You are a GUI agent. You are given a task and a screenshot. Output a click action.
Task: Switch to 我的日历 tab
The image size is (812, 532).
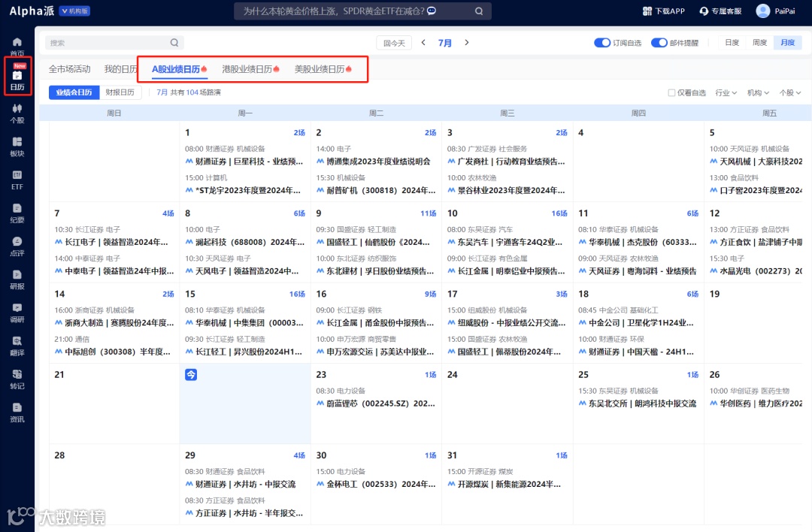pyautogui.click(x=120, y=69)
